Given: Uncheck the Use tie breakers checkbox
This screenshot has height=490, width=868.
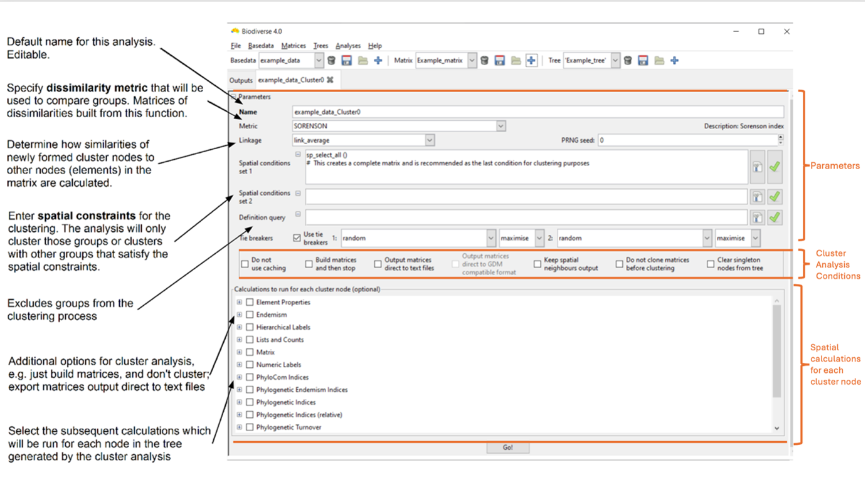Looking at the screenshot, I should click(x=297, y=238).
